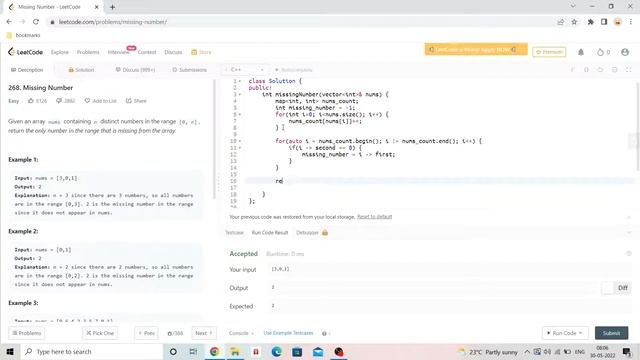Open the Submissions tab

point(189,70)
